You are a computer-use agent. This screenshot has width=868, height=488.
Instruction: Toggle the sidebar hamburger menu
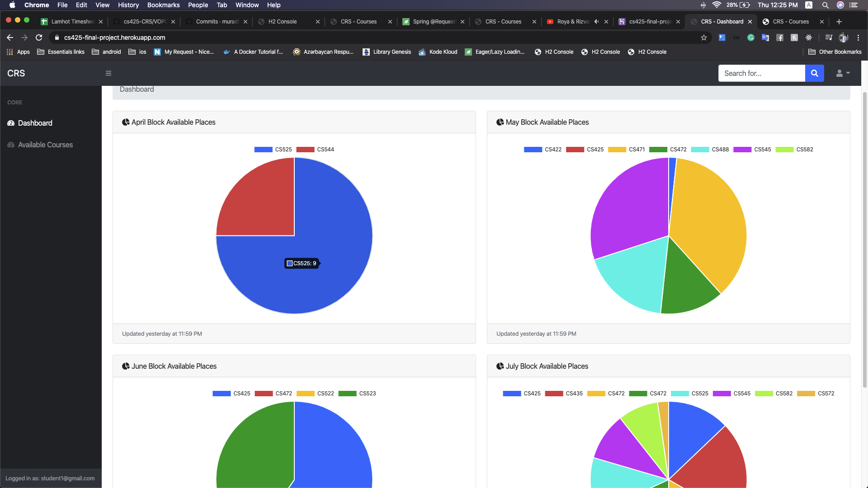tap(108, 73)
